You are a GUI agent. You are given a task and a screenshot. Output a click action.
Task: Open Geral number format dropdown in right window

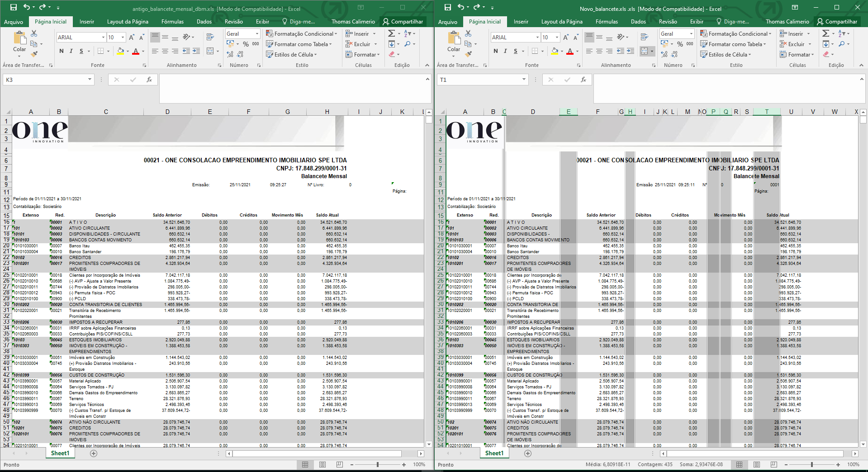(x=691, y=33)
